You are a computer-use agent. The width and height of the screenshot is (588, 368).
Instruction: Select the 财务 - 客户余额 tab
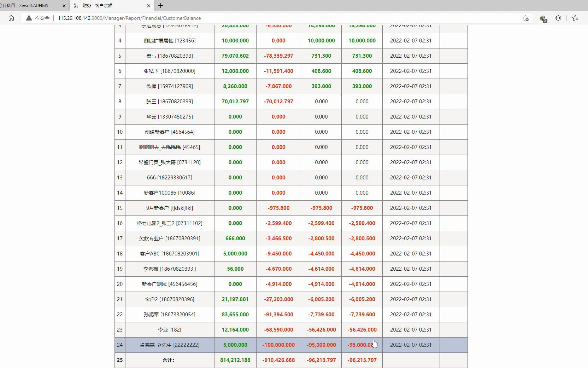(111, 6)
